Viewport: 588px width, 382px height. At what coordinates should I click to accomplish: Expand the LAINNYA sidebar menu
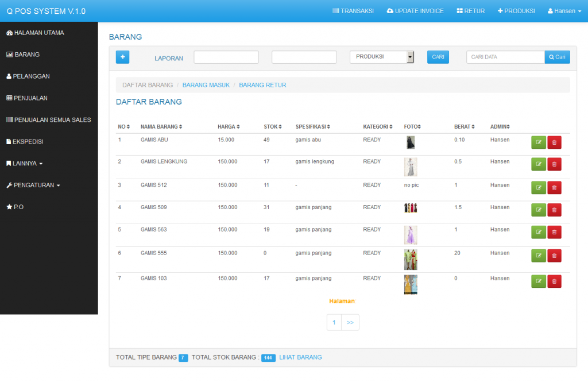tap(25, 163)
